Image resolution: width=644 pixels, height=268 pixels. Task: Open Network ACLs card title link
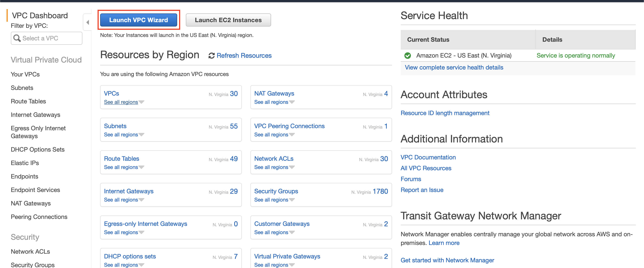(274, 159)
